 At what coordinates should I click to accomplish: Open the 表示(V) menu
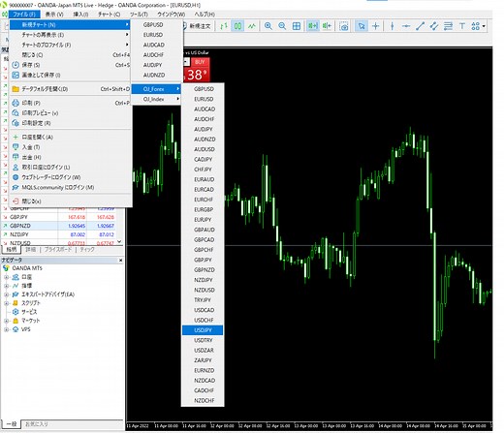54,15
